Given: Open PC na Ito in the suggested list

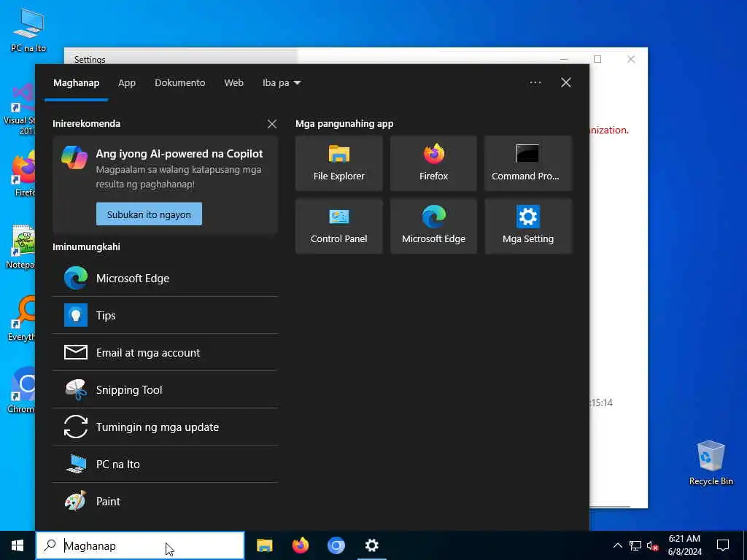Looking at the screenshot, I should pyautogui.click(x=165, y=464).
